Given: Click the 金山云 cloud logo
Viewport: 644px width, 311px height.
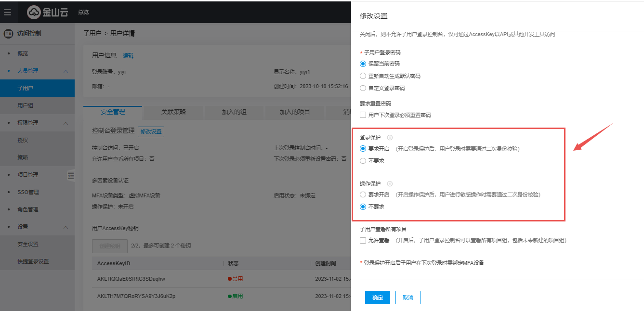Looking at the screenshot, I should coord(47,12).
